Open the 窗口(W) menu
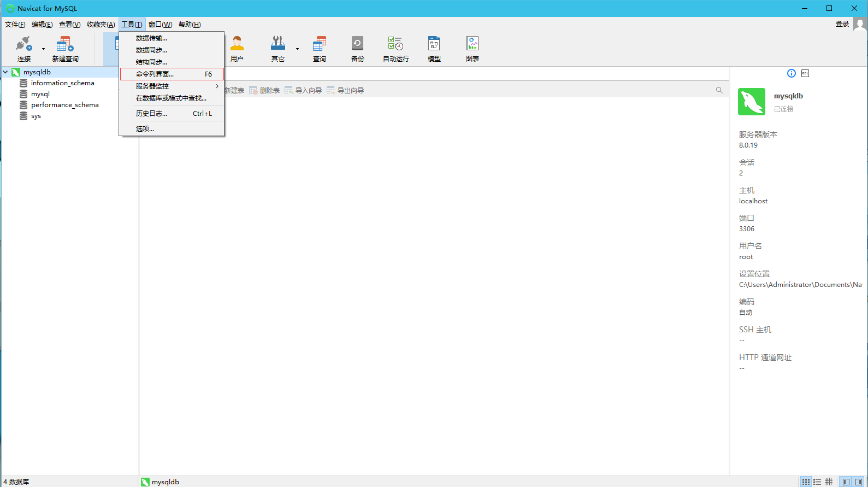Screen dimensions: 868x487 point(160,25)
